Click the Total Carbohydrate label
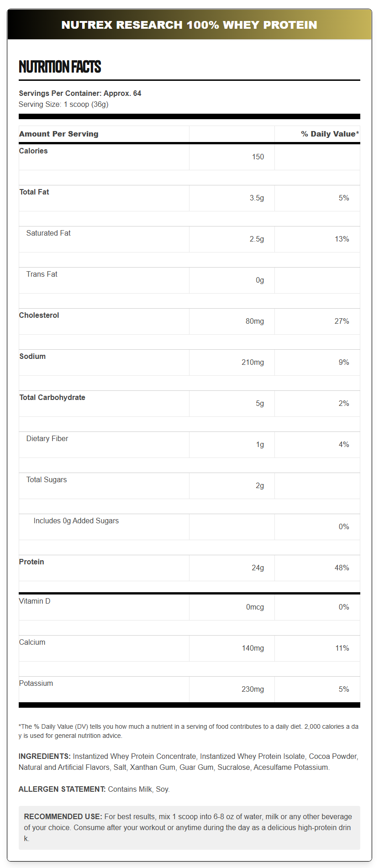The width and height of the screenshot is (379, 868). [x=52, y=397]
